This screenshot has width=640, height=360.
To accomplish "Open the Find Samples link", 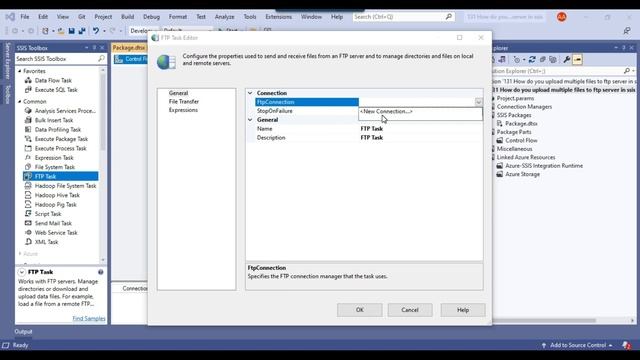I will pos(89,318).
